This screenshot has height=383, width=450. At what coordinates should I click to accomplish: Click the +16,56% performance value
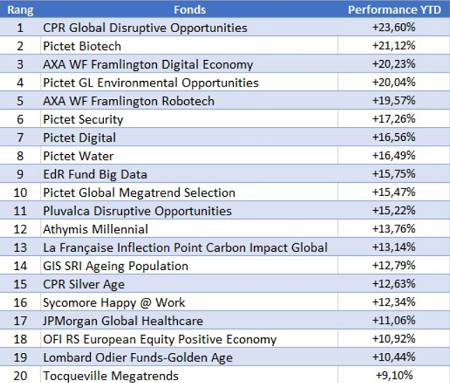click(394, 137)
